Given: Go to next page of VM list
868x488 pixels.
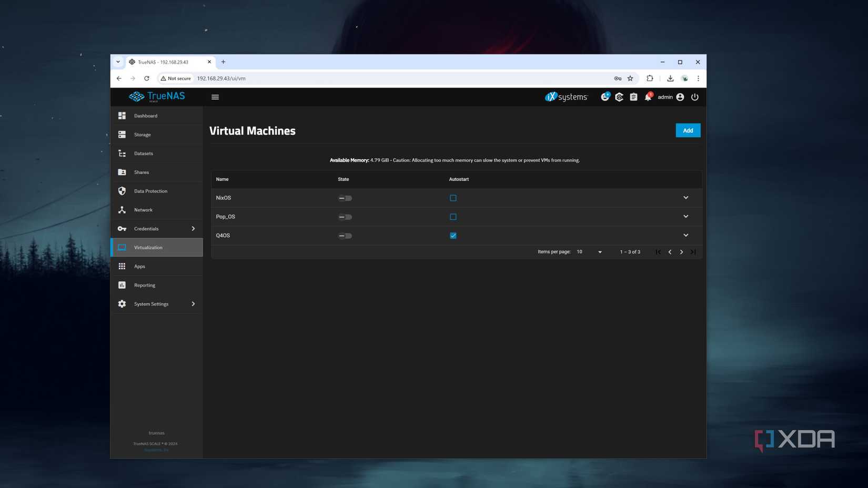Looking at the screenshot, I should click(x=681, y=252).
